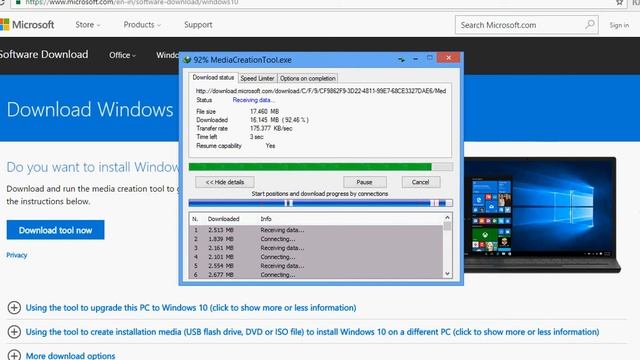Image resolution: width=640 pixels, height=360 pixels.
Task: Select connection row 1 with 2.513 MB
Action: tap(316, 230)
